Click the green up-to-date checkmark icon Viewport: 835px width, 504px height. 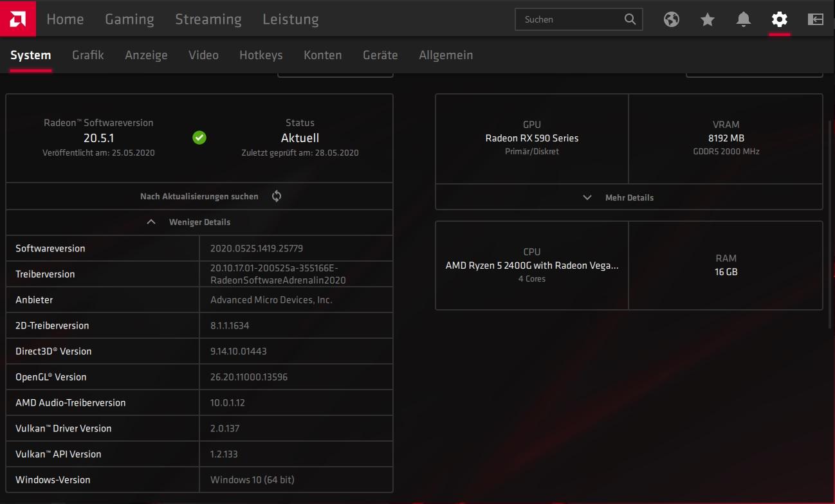199,138
